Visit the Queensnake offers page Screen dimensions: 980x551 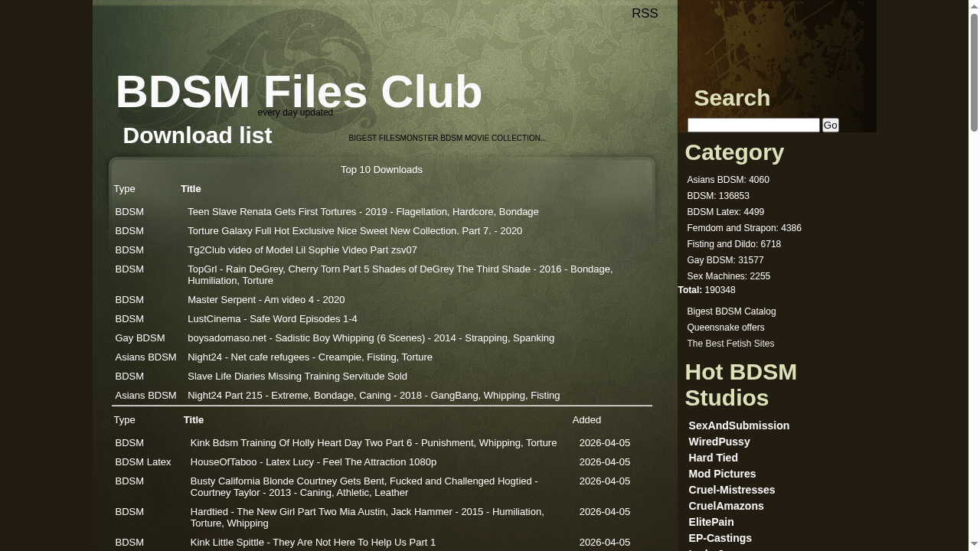pos(725,327)
